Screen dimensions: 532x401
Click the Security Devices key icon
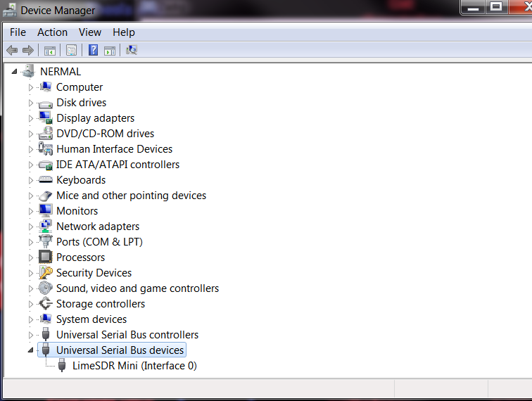click(46, 272)
